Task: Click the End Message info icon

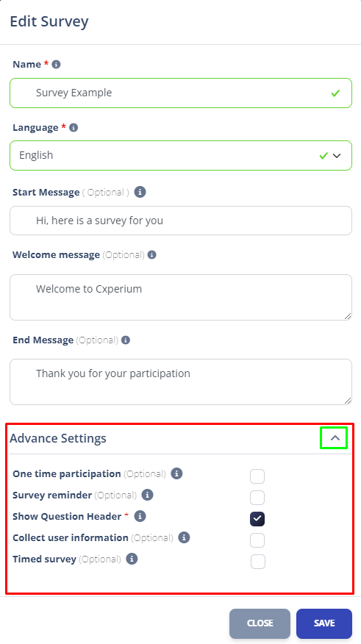Action: pos(126,340)
